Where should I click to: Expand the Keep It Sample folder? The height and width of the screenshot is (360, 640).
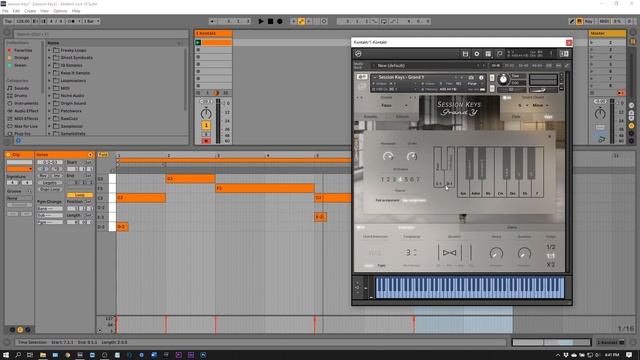point(49,73)
